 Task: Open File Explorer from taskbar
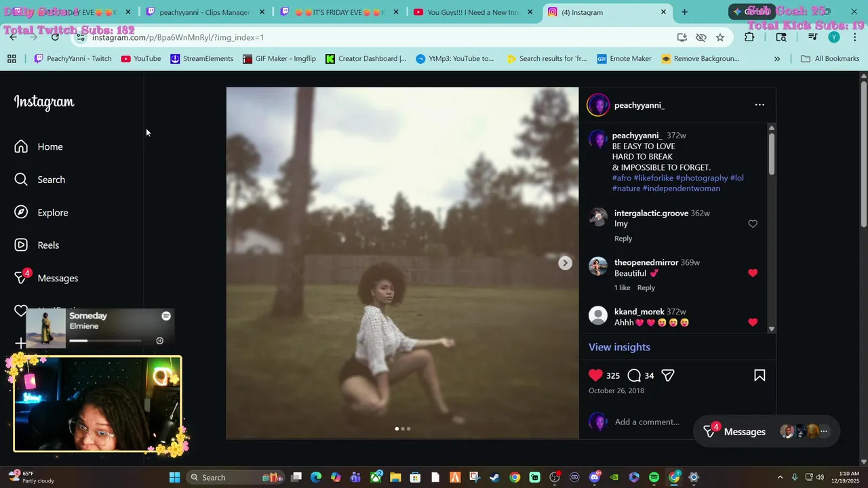pyautogui.click(x=395, y=477)
